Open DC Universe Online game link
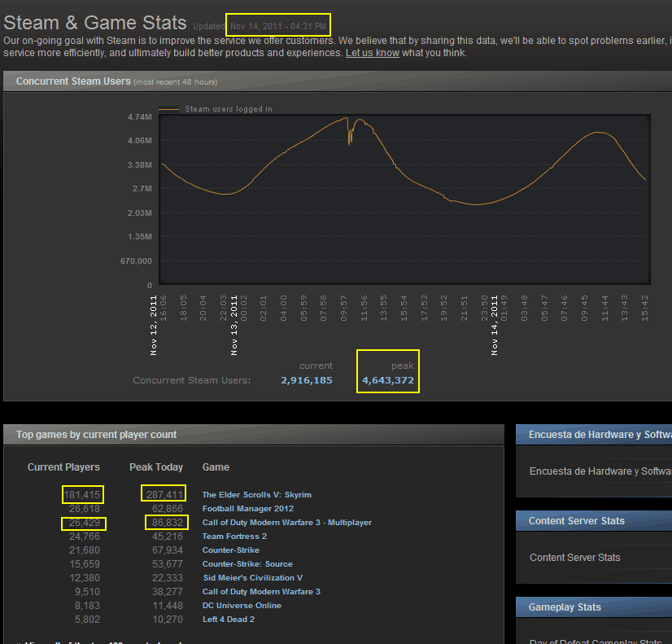The image size is (672, 644). (242, 606)
